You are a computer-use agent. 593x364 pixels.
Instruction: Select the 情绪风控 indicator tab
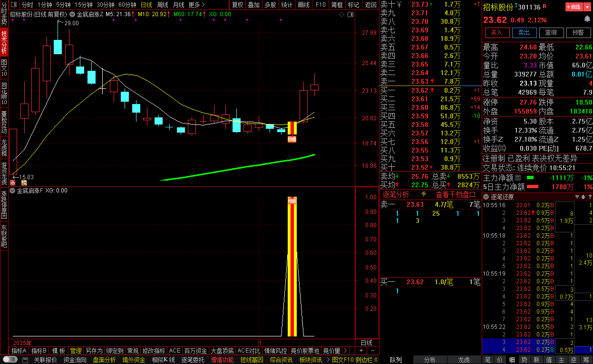point(276,351)
